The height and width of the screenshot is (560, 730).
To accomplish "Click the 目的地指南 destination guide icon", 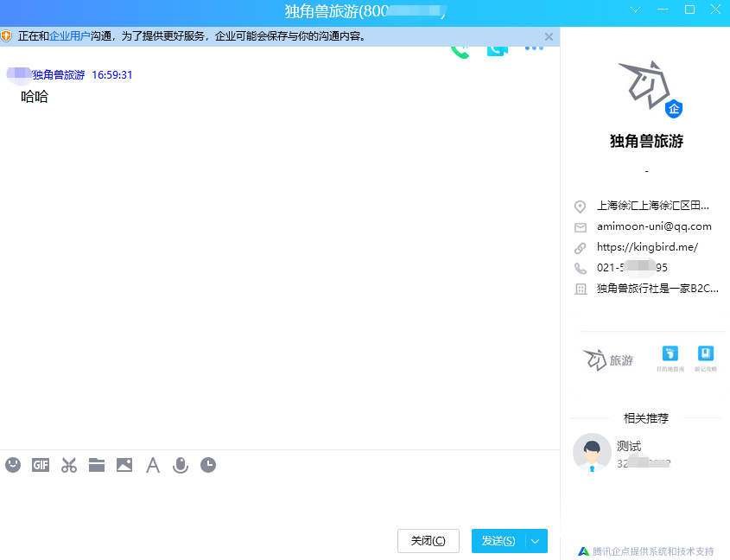I will pyautogui.click(x=670, y=358).
